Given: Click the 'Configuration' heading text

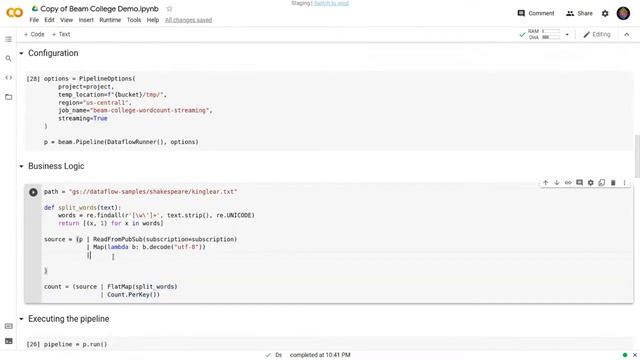Looking at the screenshot, I should pyautogui.click(x=53, y=53).
